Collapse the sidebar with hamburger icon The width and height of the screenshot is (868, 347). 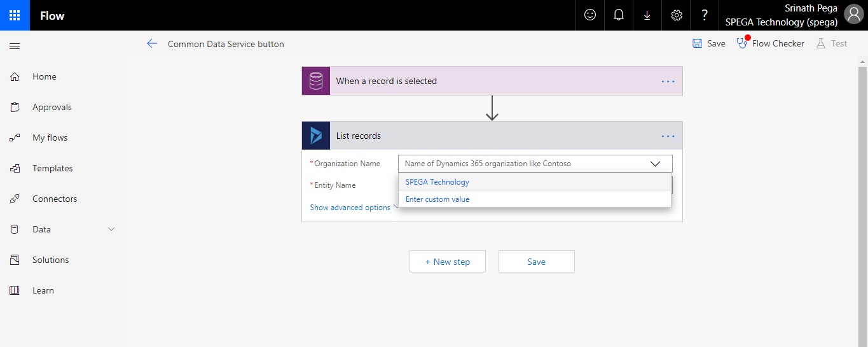[x=15, y=46]
